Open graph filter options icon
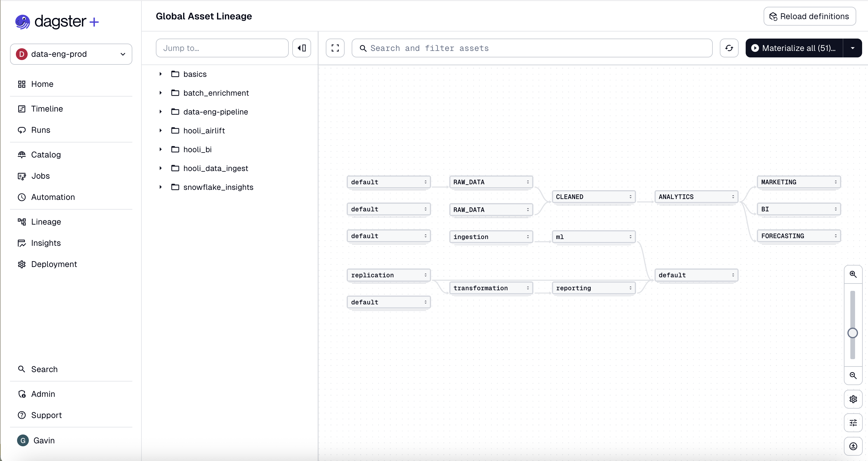Viewport: 868px width, 461px height. tap(853, 422)
